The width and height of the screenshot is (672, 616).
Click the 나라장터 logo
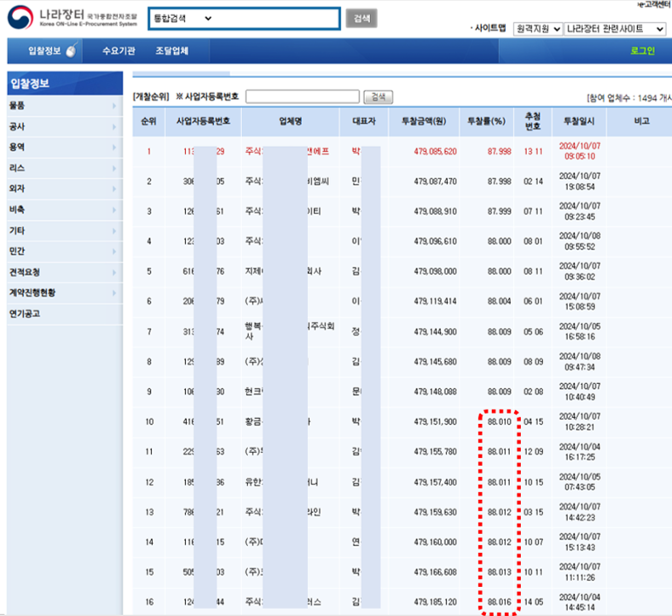click(x=72, y=18)
